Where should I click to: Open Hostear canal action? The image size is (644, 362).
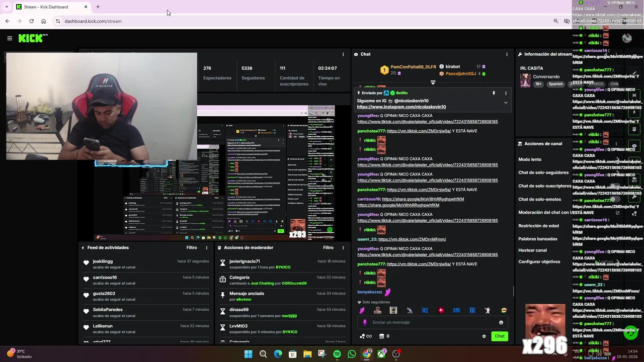[532, 250]
